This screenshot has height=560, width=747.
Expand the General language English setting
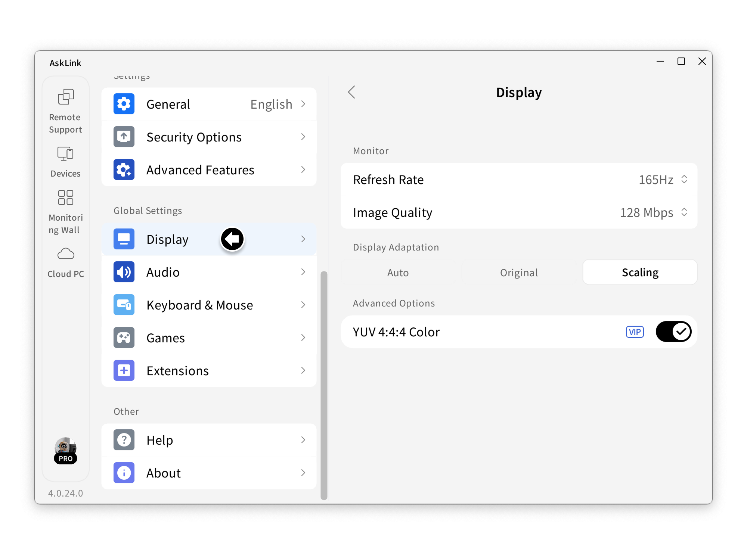278,104
